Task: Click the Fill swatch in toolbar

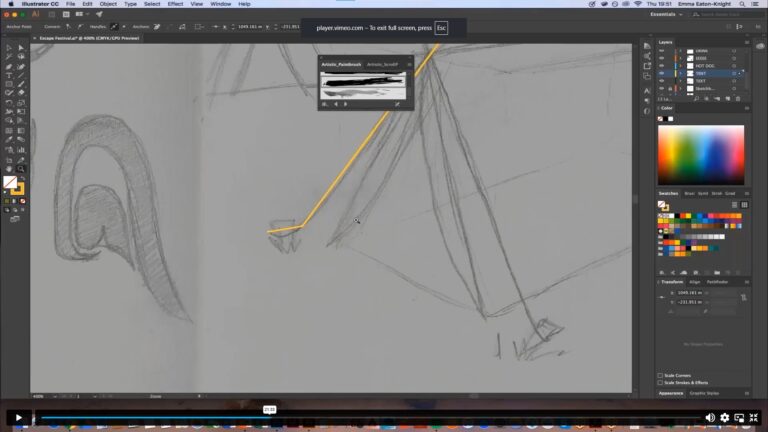Action: tap(10, 182)
